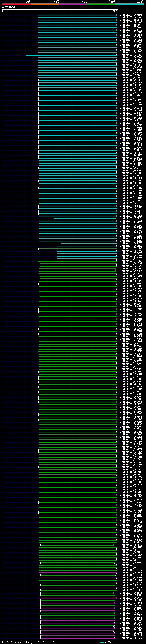Image resolution: width=146 pixels, height=644 pixels.
Task: Click the orange ~40% identity legend bar
Action: 45,4
